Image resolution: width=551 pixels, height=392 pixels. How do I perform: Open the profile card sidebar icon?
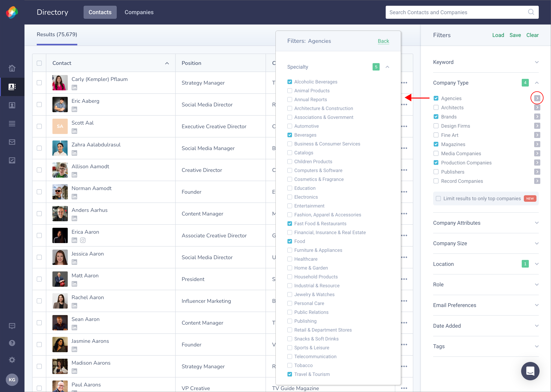(12, 105)
